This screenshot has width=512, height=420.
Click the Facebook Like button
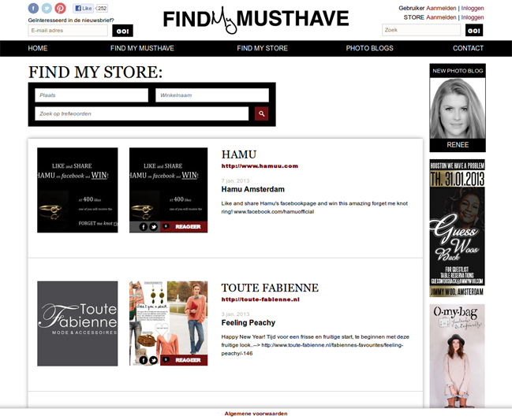tap(84, 8)
